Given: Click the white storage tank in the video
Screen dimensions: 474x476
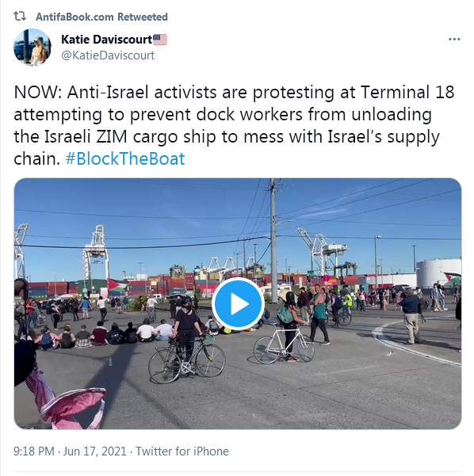Looking at the screenshot, I should click(x=438, y=273).
